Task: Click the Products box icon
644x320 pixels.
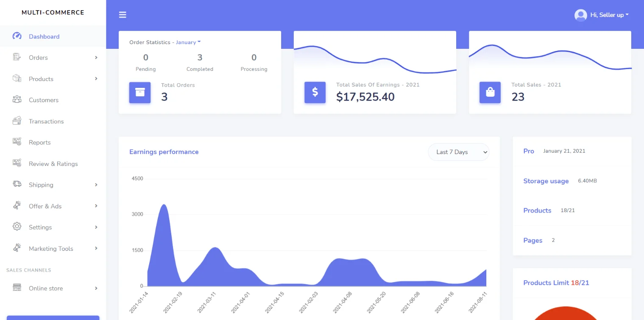Action: coord(17,78)
